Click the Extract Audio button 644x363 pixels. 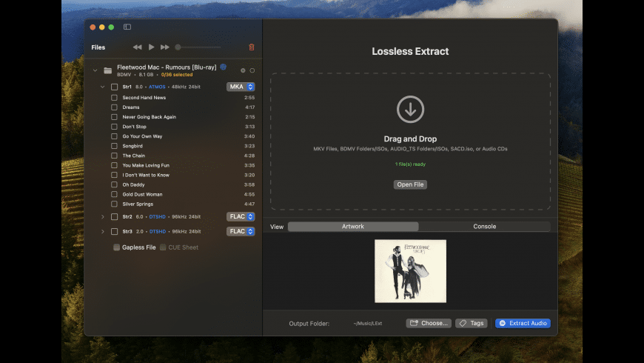point(523,323)
